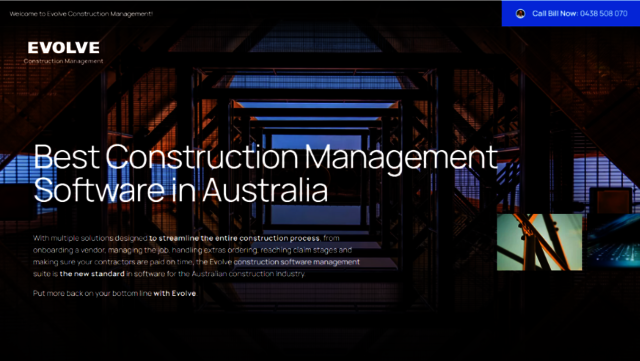Click the bold 'the new standard' phrase

point(92,274)
